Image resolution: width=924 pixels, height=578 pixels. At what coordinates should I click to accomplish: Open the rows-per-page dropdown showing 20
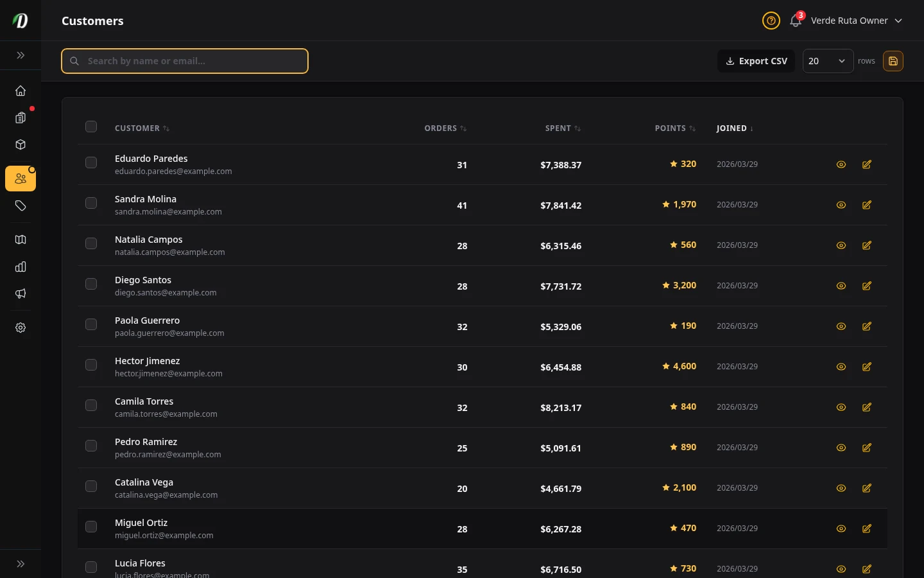coord(828,61)
